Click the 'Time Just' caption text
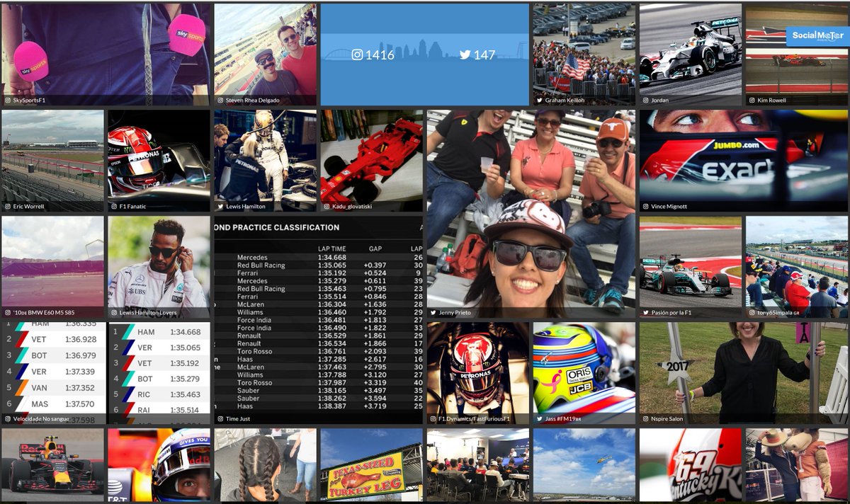The width and height of the screenshot is (850, 504). coord(238,419)
